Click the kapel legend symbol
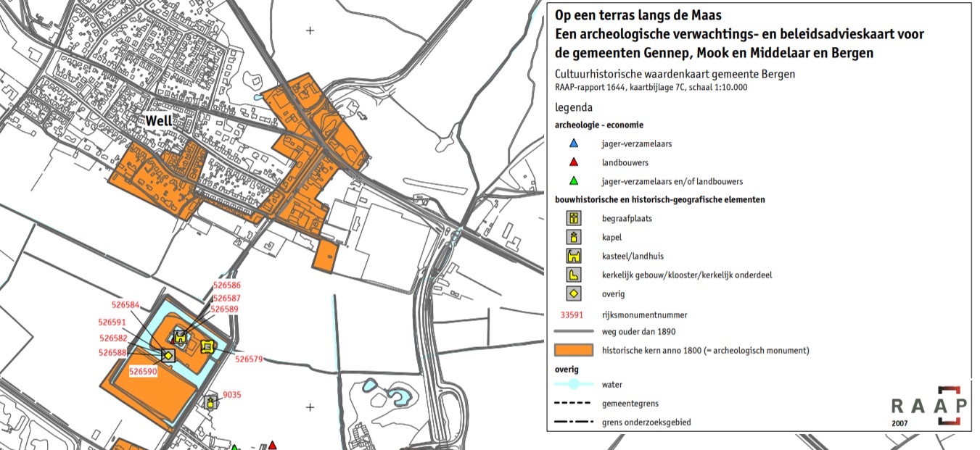Screen dimensions: 980x450 pos(573,237)
